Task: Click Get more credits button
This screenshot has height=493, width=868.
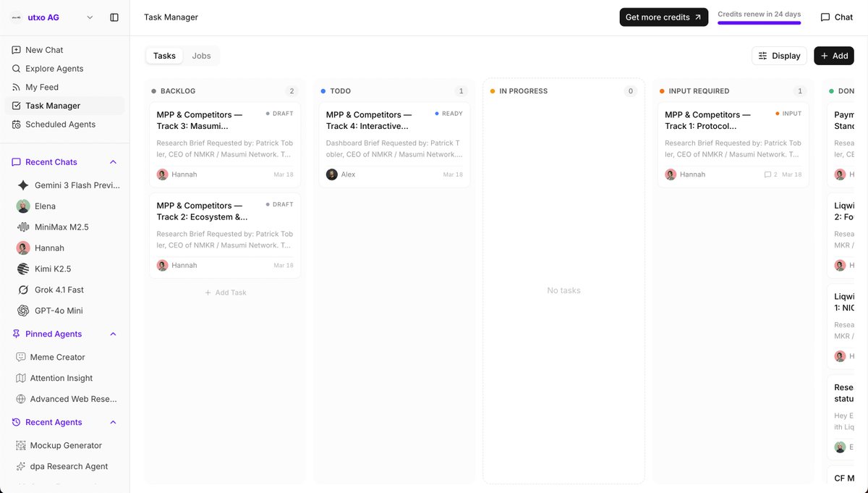Action: pos(663,17)
